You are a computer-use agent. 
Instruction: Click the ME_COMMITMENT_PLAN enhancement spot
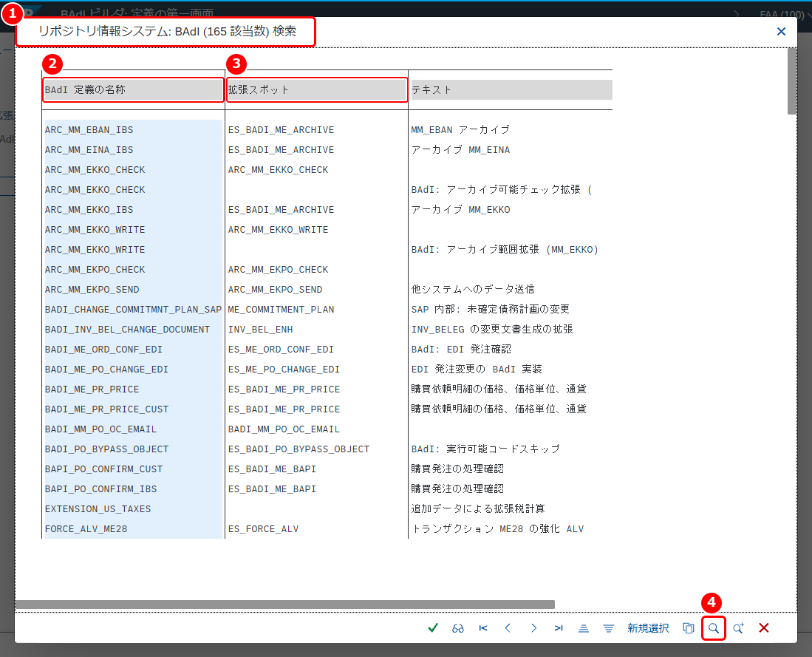282,310
